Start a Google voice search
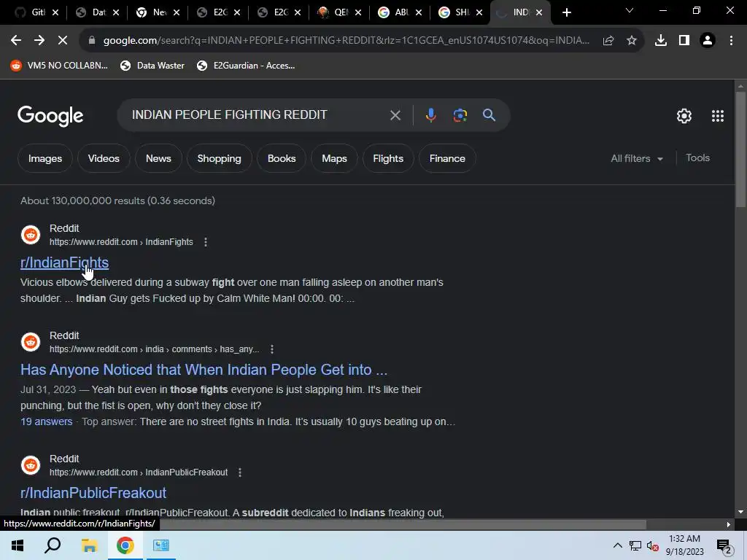This screenshot has width=747, height=560. 430,115
